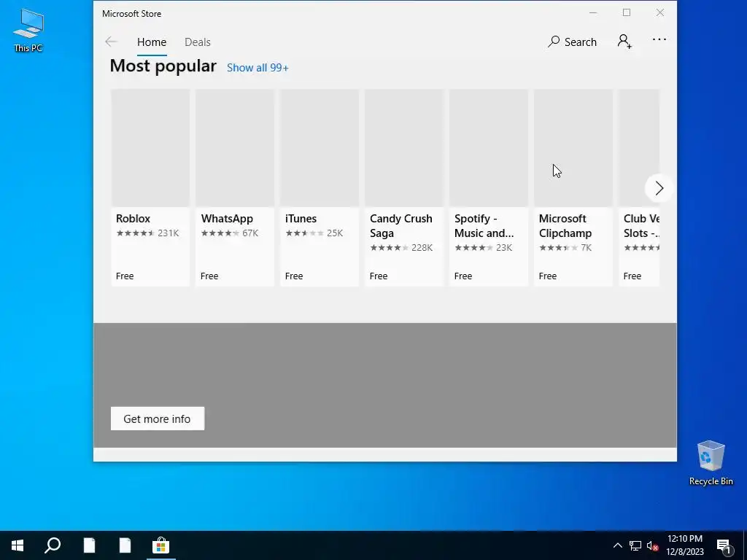Select the WhatsApp title text
This screenshot has width=747, height=560.
(227, 219)
